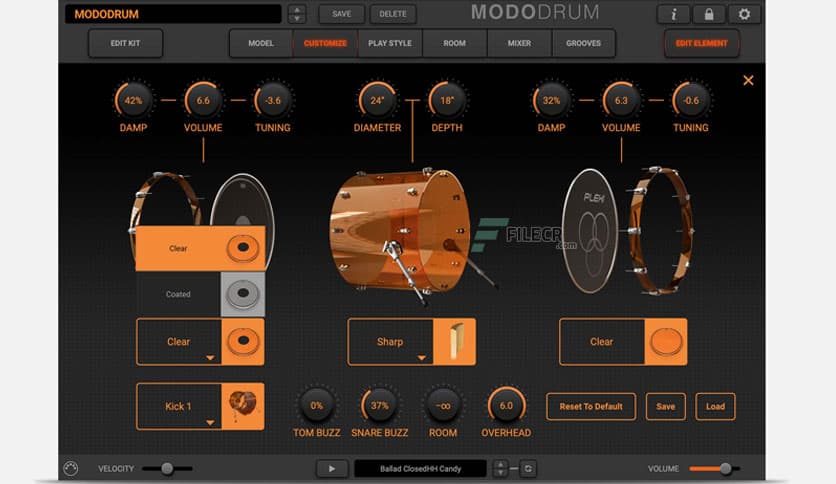Click the left TUNING knob at -3.6

[x=273, y=100]
